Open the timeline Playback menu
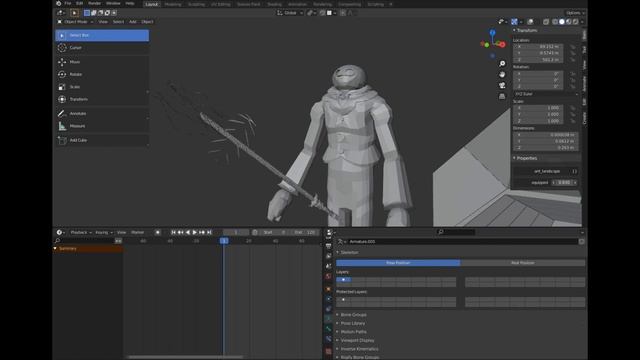 (x=80, y=232)
